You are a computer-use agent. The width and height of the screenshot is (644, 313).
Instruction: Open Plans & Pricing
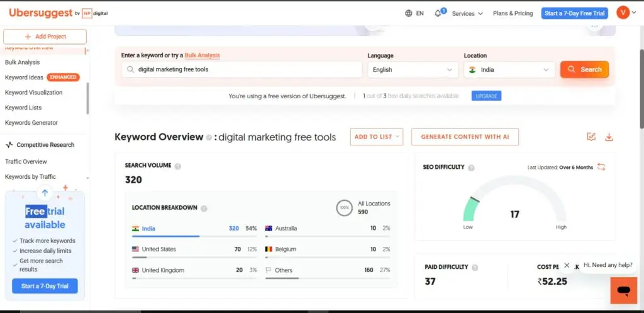pyautogui.click(x=513, y=13)
